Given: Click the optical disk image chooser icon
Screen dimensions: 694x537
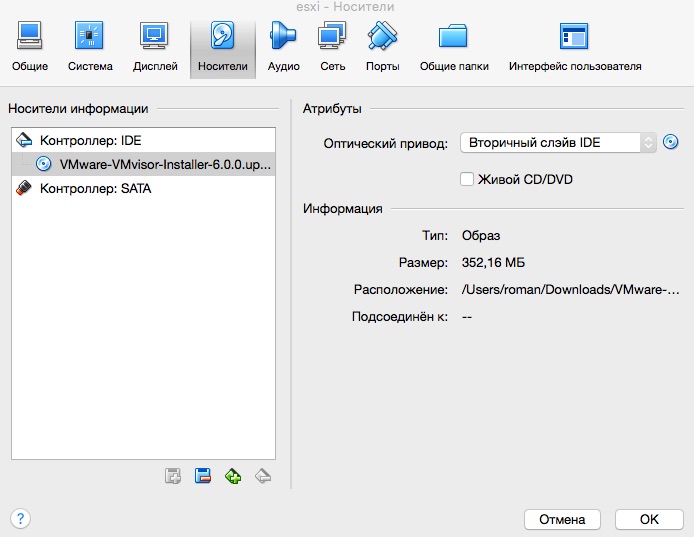Looking at the screenshot, I should coord(671,142).
